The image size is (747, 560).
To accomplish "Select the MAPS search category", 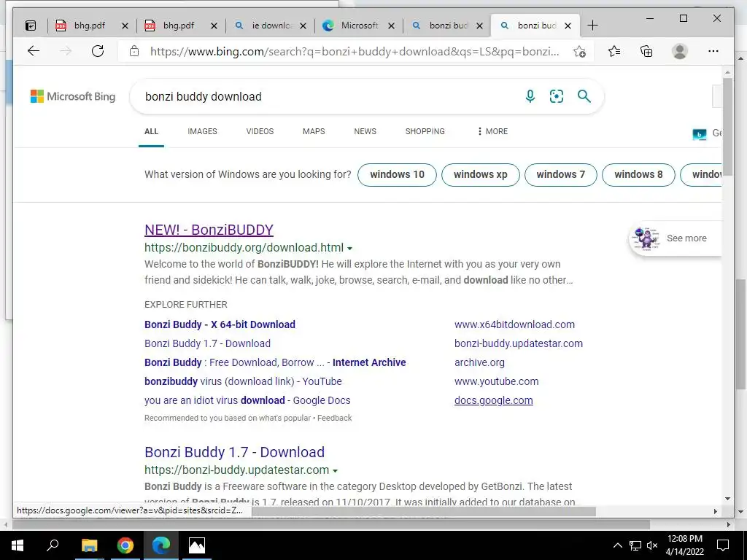I will (x=314, y=131).
